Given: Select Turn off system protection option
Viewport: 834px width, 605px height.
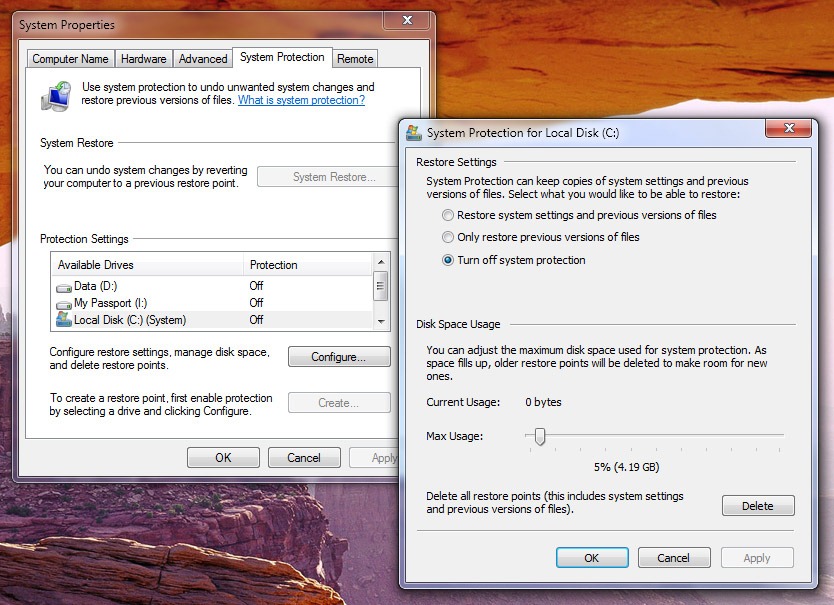Looking at the screenshot, I should 449,260.
